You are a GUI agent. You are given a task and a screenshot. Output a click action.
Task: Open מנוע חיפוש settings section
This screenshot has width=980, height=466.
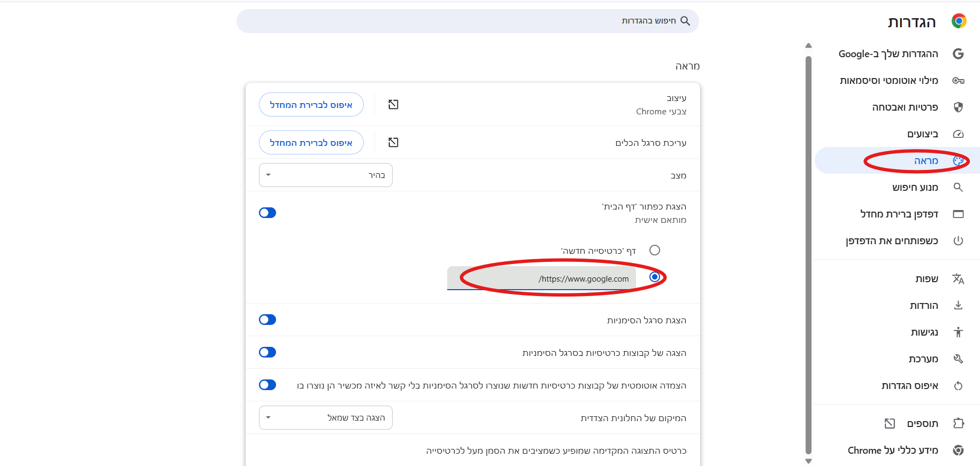pos(915,188)
